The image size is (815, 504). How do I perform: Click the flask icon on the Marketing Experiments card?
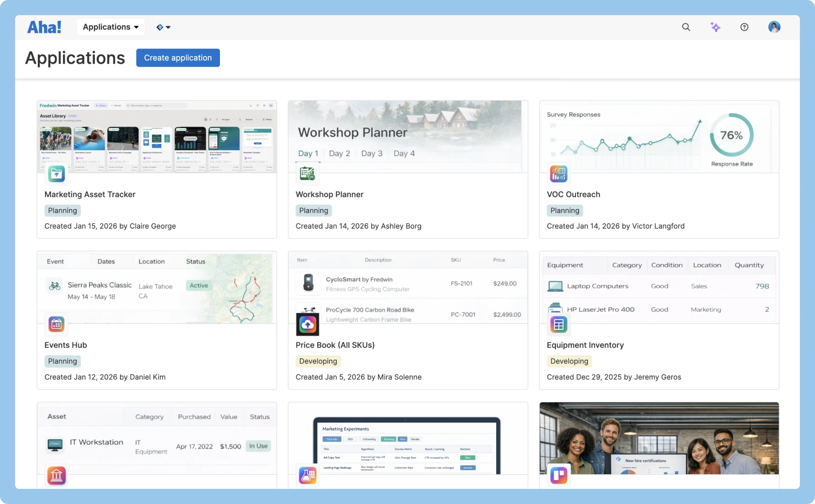[x=307, y=475]
